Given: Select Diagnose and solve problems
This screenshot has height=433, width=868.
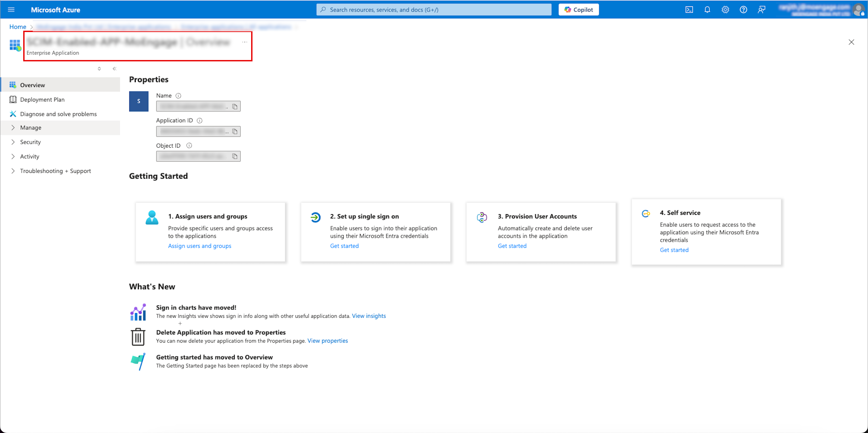Looking at the screenshot, I should (x=58, y=114).
